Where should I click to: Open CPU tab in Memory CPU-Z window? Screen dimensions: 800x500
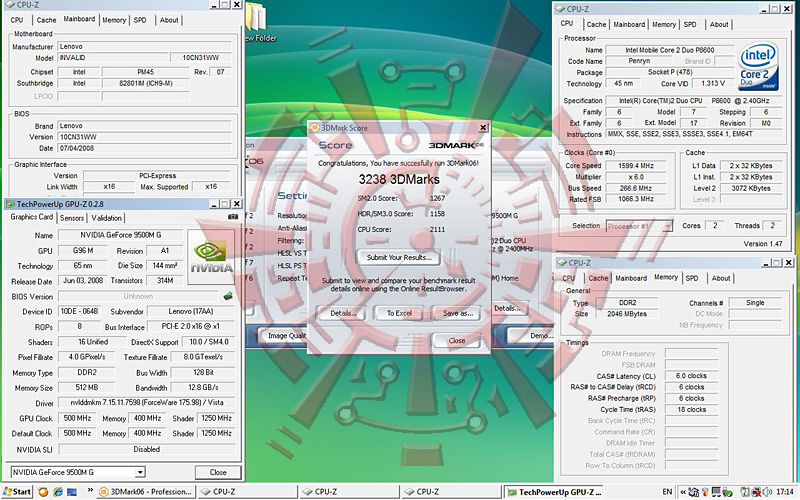pos(568,278)
